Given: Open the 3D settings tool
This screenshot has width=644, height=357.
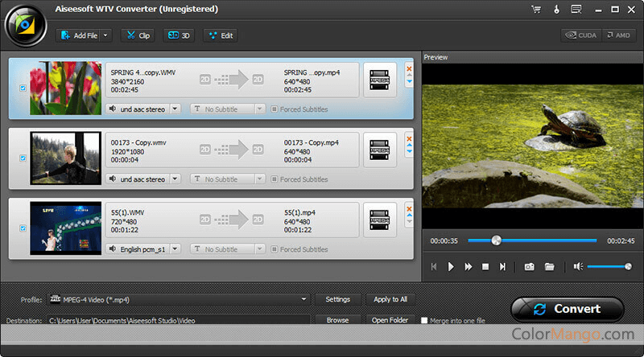Looking at the screenshot, I should point(179,35).
